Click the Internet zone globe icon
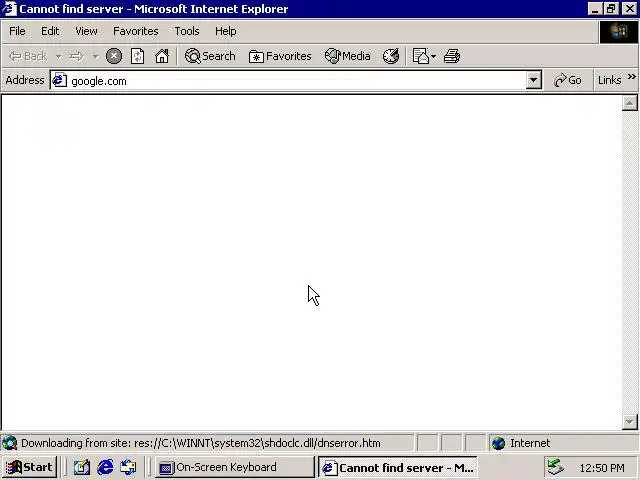Image resolution: width=640 pixels, height=480 pixels. (x=498, y=443)
